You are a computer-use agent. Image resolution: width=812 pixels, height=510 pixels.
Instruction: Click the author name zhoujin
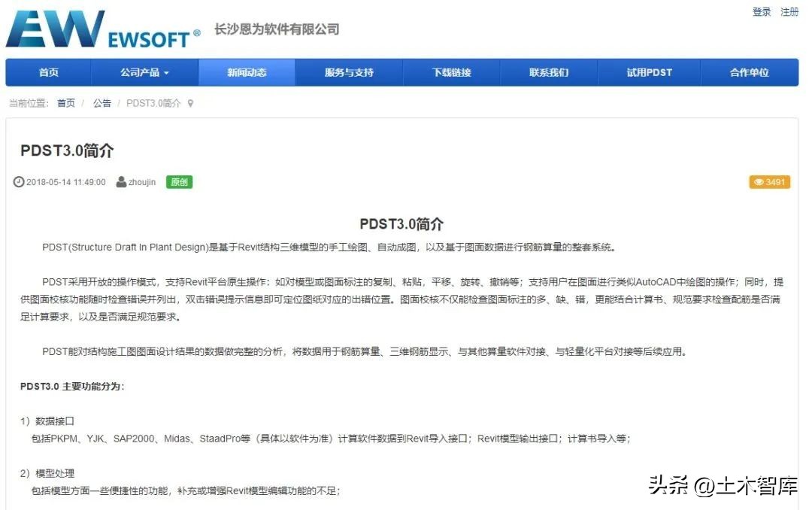click(142, 181)
